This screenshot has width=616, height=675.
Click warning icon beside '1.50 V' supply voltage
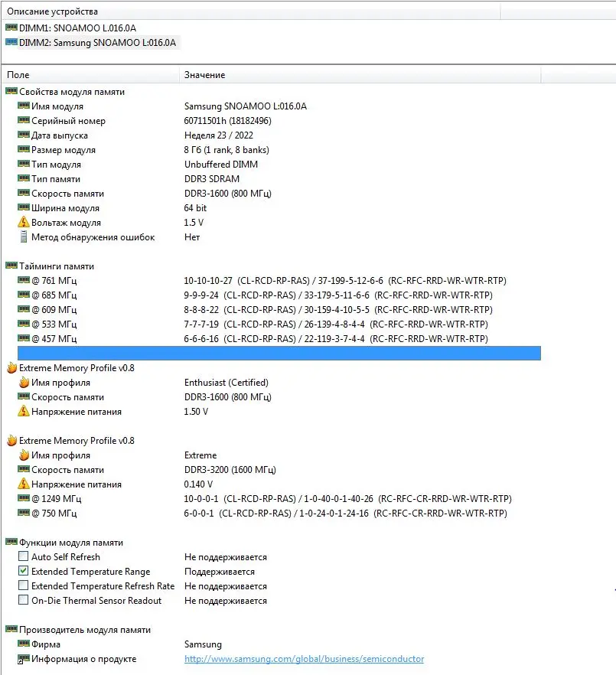point(23,411)
